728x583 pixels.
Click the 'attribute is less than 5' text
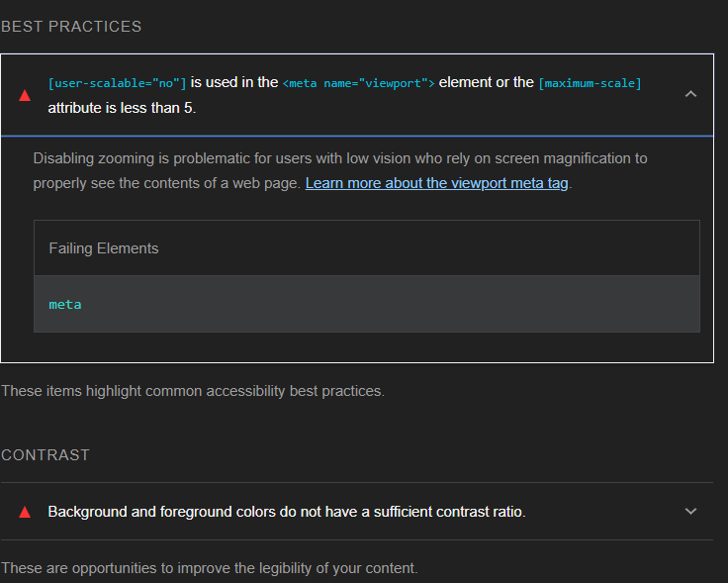tap(122, 108)
